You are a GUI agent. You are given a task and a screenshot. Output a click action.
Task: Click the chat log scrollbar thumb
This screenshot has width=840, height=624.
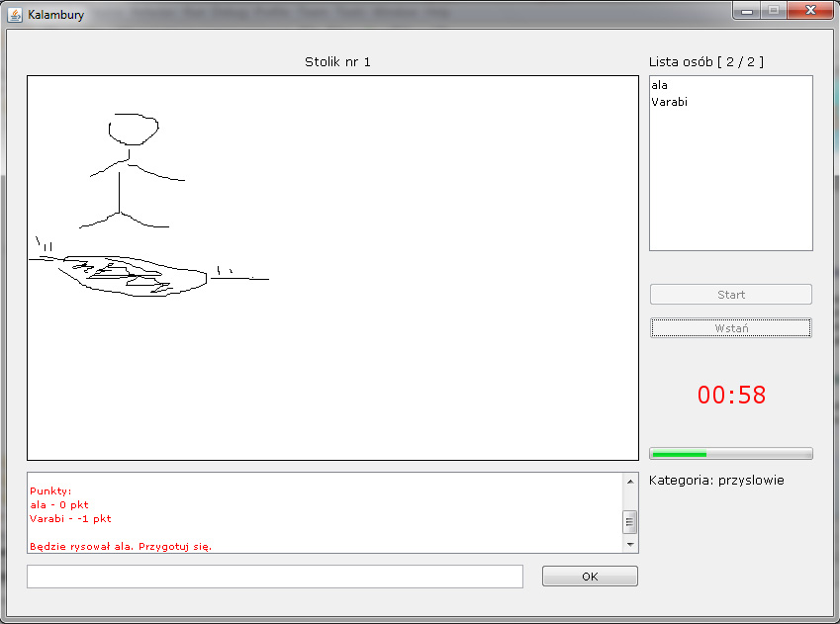coord(629,521)
